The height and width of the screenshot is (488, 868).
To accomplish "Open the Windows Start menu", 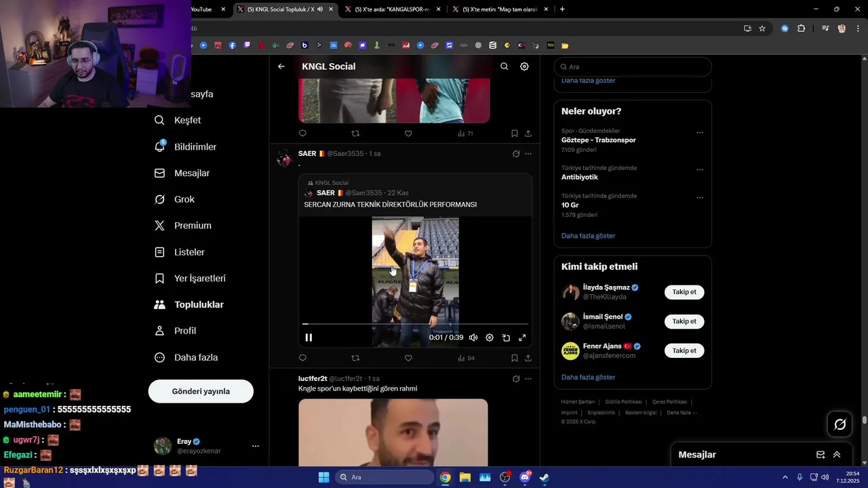I will (323, 477).
